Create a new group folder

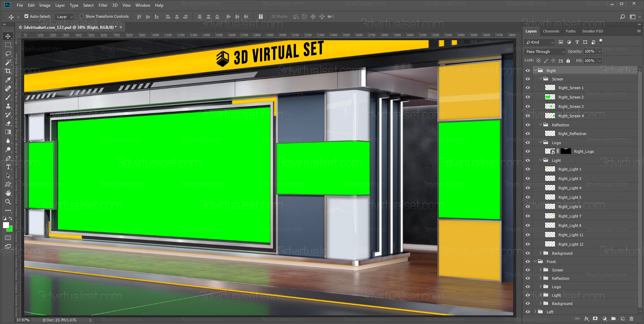[x=613, y=319]
